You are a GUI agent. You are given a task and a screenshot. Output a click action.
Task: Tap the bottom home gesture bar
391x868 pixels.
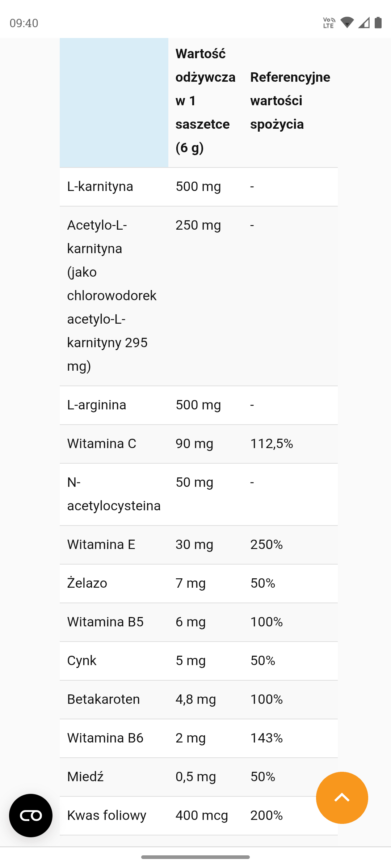[195, 857]
